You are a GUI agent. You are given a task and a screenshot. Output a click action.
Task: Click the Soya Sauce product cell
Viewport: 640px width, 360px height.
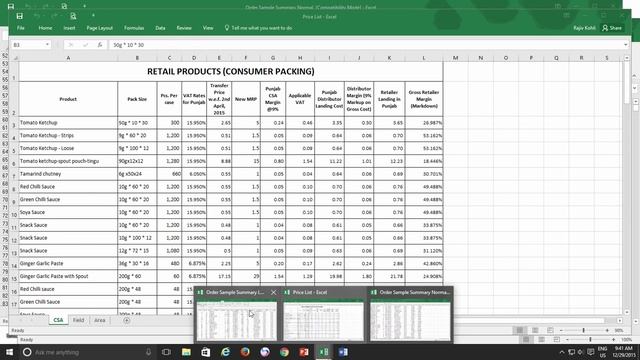(x=68, y=212)
